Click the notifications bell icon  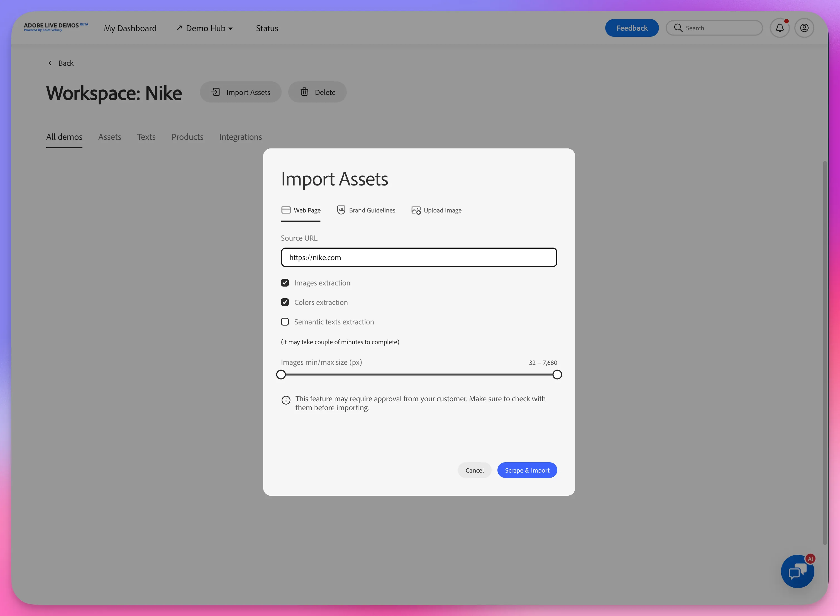(x=779, y=28)
